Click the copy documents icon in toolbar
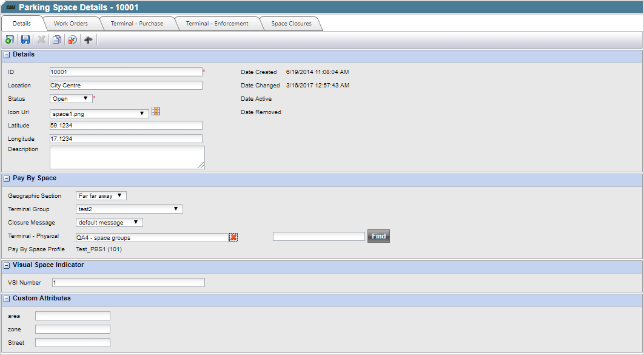 pos(57,40)
